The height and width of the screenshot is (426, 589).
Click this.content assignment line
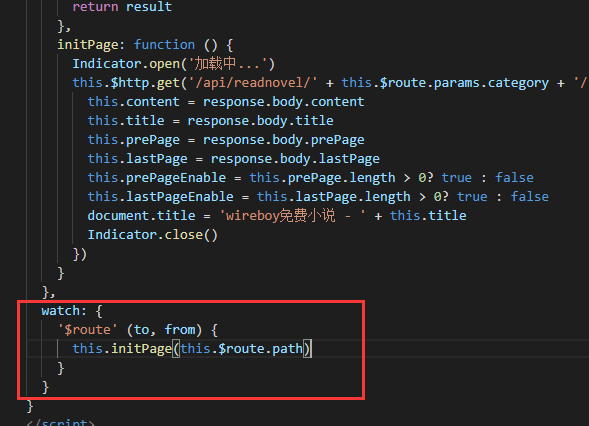tap(226, 102)
